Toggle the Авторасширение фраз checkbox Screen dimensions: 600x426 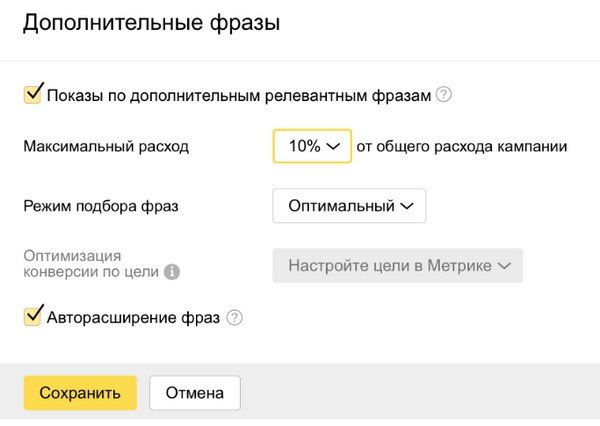tap(33, 317)
